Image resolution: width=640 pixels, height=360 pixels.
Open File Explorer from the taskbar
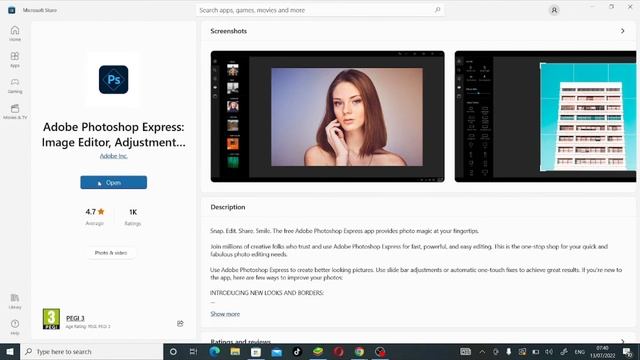(235, 351)
